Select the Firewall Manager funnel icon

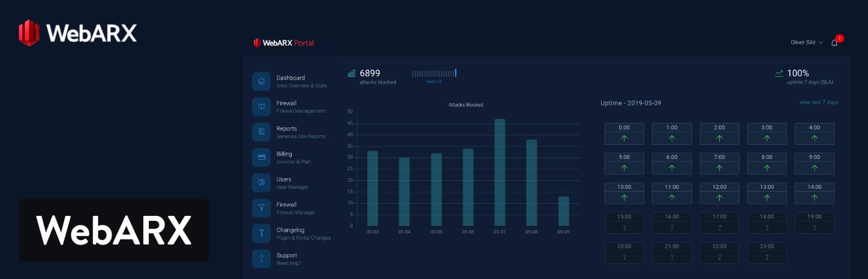pyautogui.click(x=261, y=208)
